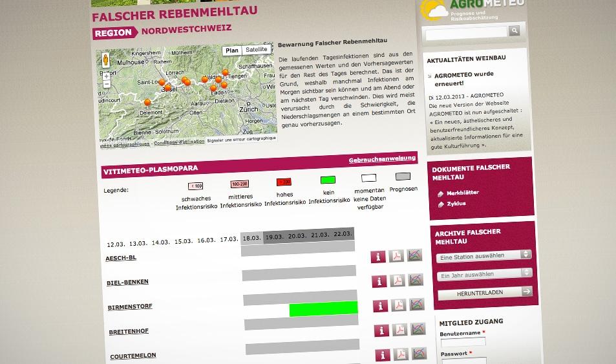Open PDF icon for BREITENHOF station
This screenshot has width=616, height=364.
coord(400,330)
